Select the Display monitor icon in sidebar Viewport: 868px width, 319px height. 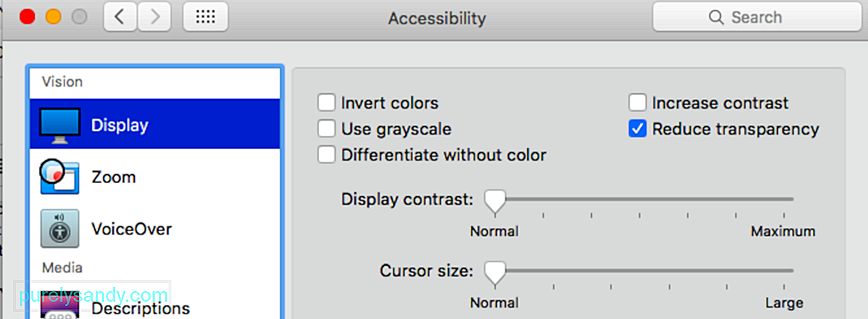click(60, 126)
